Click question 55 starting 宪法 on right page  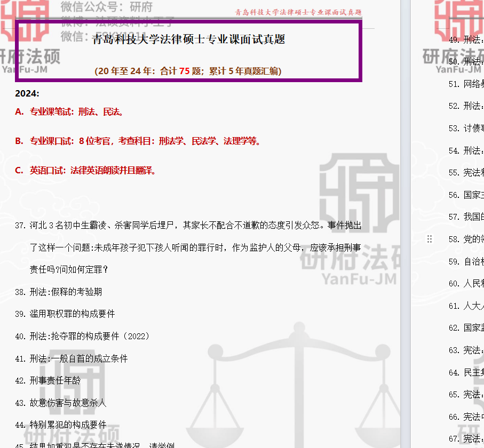[466, 172]
